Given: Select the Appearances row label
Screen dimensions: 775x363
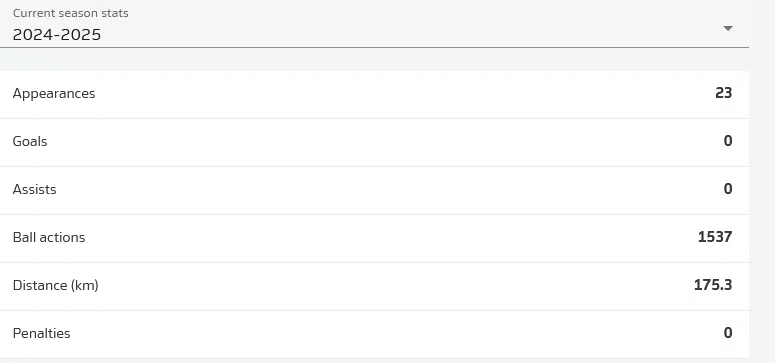Looking at the screenshot, I should point(54,93).
